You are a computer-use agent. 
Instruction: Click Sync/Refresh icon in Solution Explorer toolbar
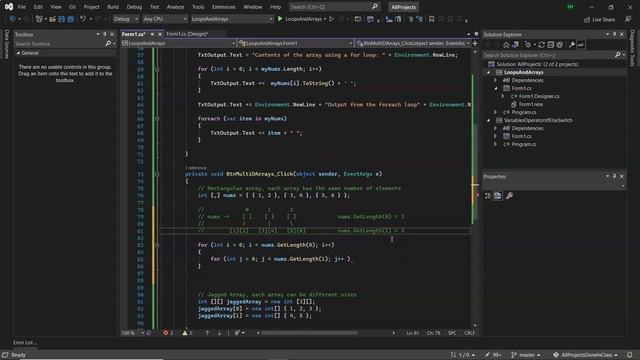[542, 44]
